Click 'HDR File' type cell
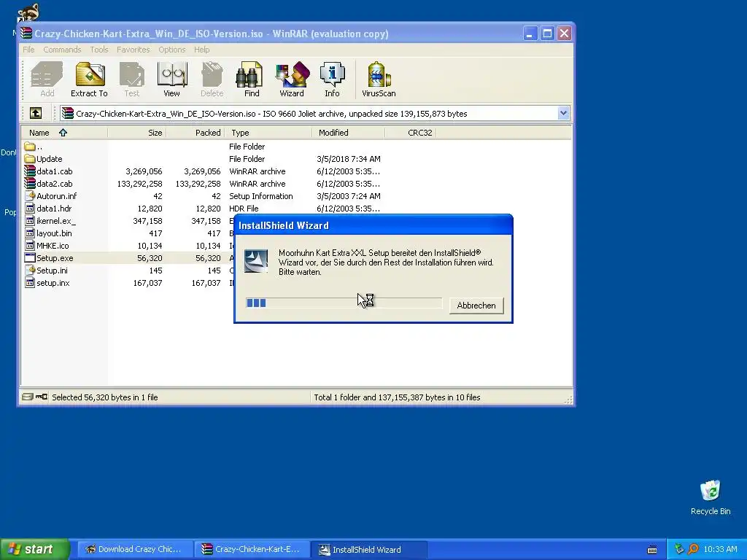This screenshot has height=560, width=747. (x=244, y=208)
